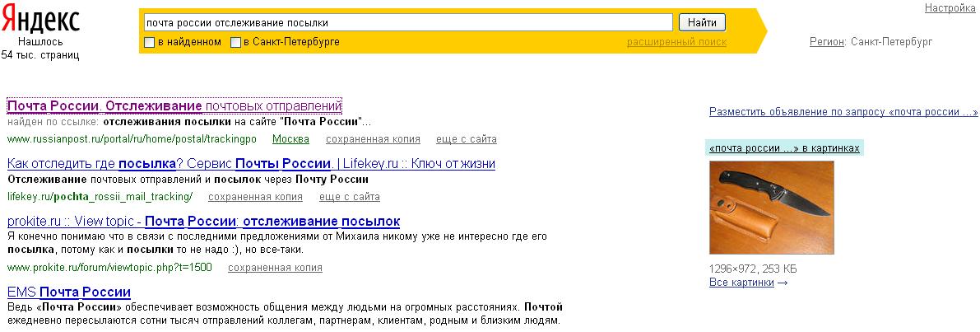Screen dimensions: 980x332
Task: Click the Москва link in first result
Action: 291,138
